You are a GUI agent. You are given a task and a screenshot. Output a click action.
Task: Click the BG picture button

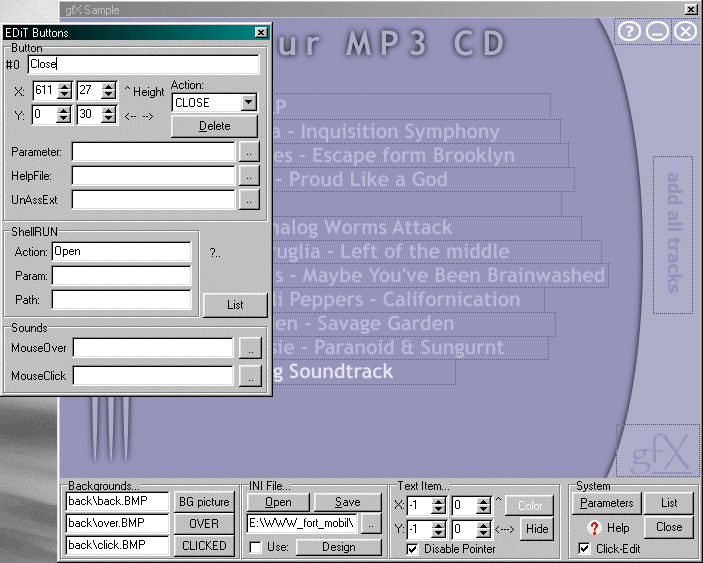204,502
